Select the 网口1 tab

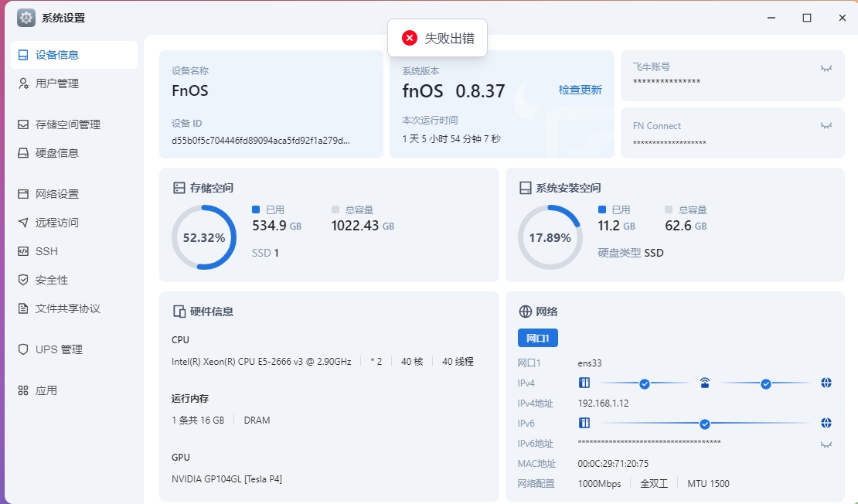[538, 338]
